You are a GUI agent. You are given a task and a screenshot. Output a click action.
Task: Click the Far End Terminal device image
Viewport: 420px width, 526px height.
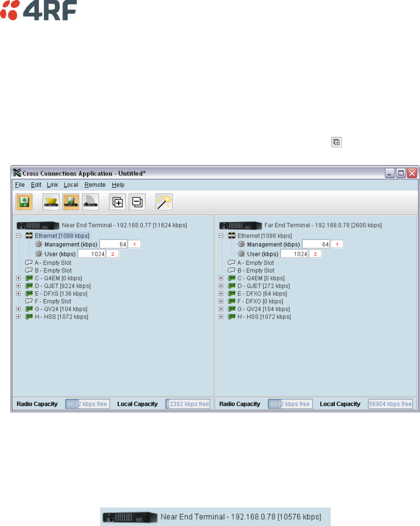tap(240, 226)
